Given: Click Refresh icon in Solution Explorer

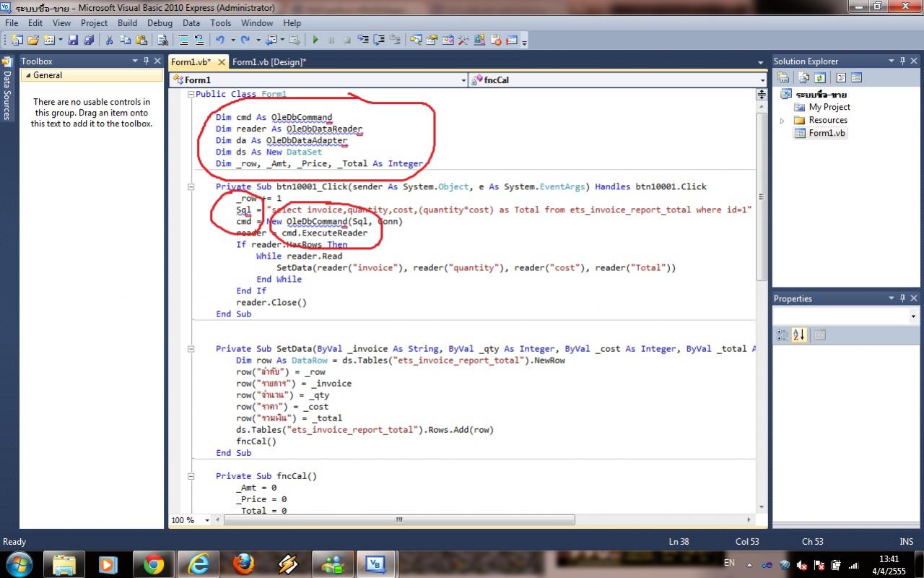Looking at the screenshot, I should coord(820,78).
